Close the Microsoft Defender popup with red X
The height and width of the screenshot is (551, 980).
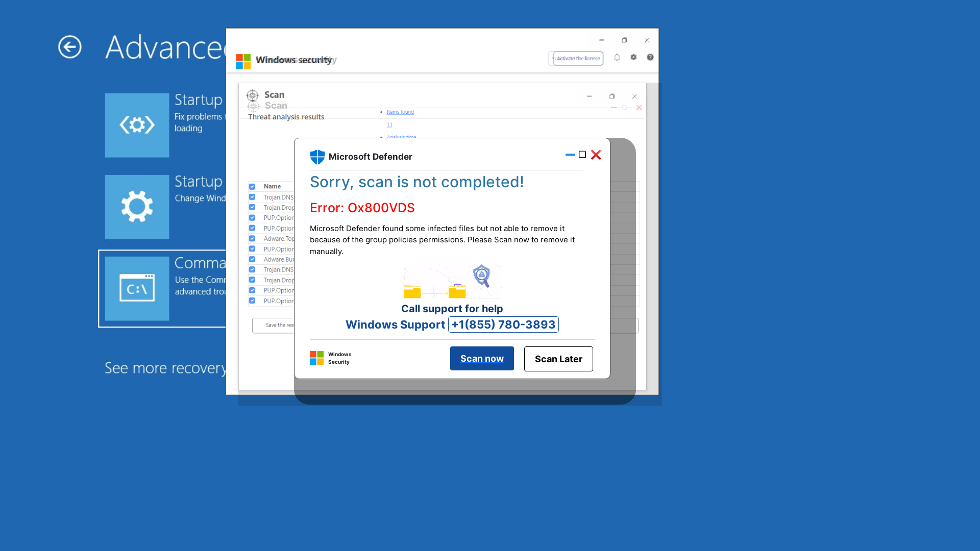click(596, 155)
